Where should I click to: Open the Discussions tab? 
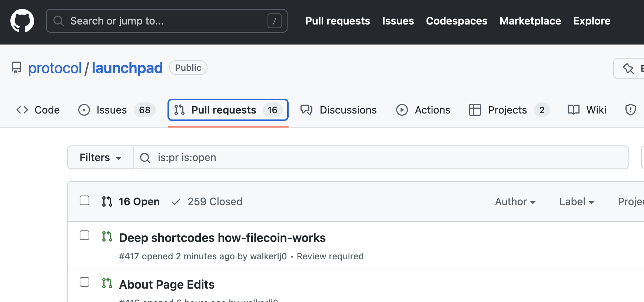338,110
